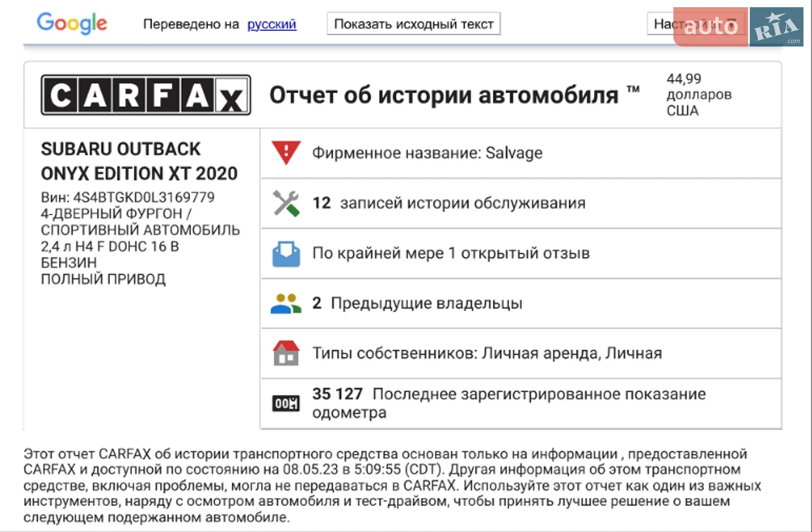Click the CARFAX logo
The width and height of the screenshot is (812, 532).
(146, 95)
